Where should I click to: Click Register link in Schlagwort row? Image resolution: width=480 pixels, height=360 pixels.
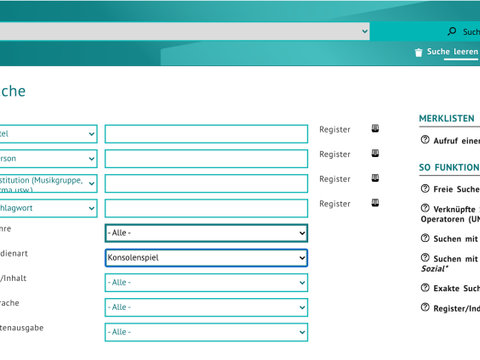(x=335, y=204)
